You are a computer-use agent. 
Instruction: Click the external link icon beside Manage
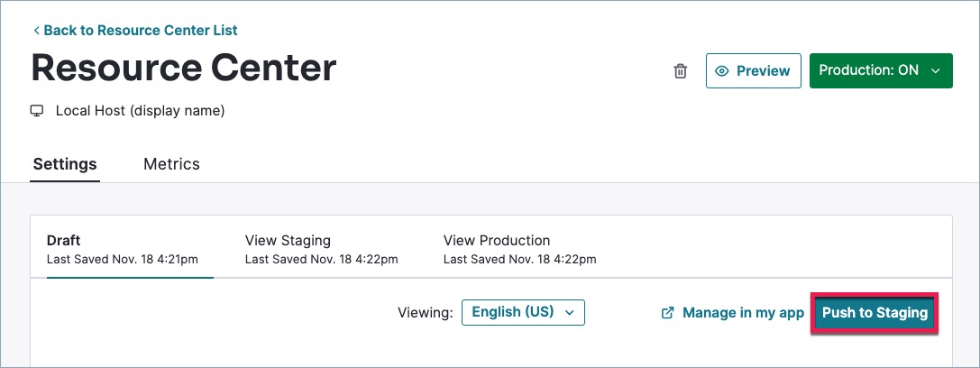[667, 312]
